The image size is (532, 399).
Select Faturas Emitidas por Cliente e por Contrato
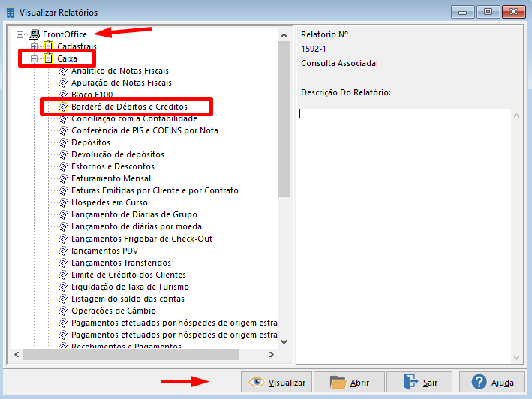(155, 190)
